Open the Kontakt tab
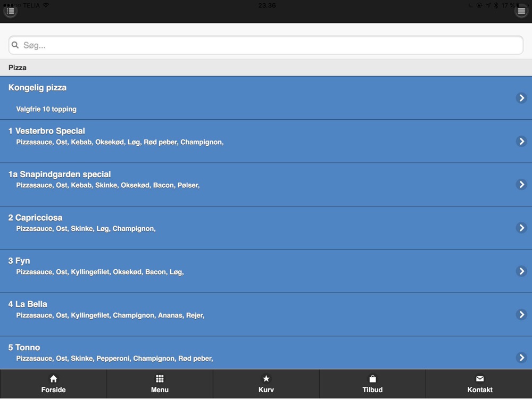This screenshot has height=399, width=532. (x=479, y=384)
